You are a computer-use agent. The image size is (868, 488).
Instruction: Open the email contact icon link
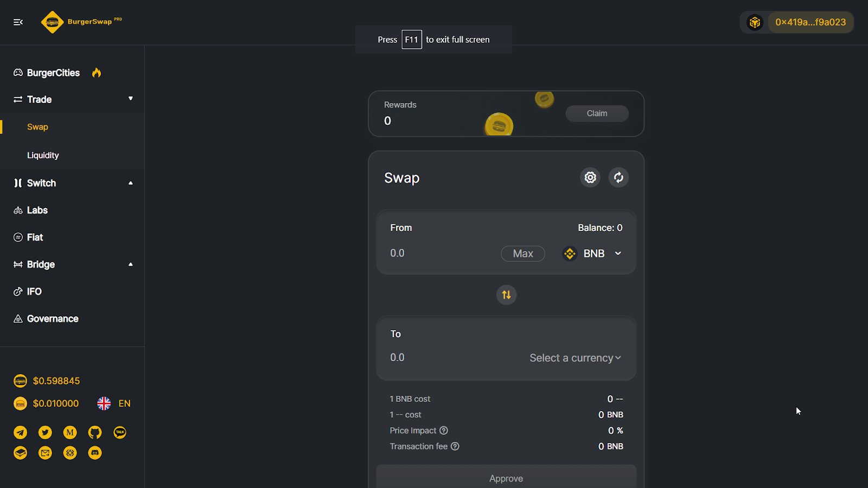coord(45,453)
